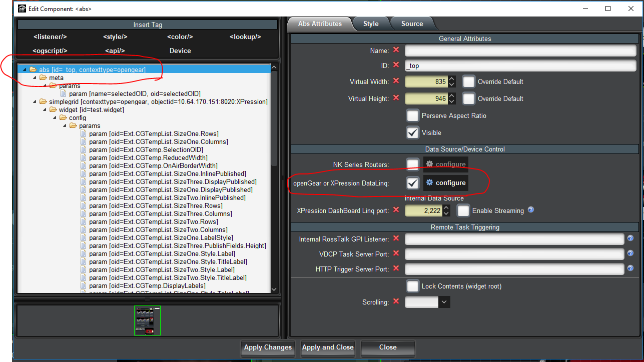Toggle Override Default for Virtual Height
Screen dimensions: 644x362
pyautogui.click(x=468, y=98)
